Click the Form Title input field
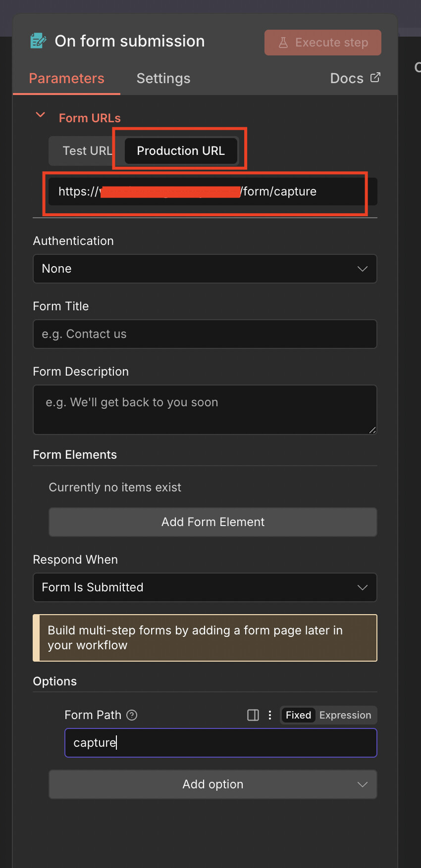This screenshot has width=421, height=868. 205,334
